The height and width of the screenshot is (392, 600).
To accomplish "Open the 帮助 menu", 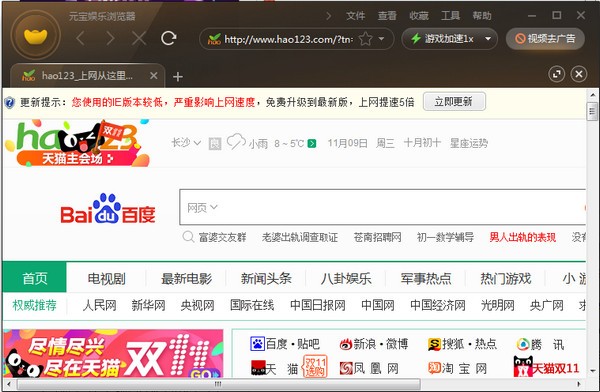I will coord(482,16).
